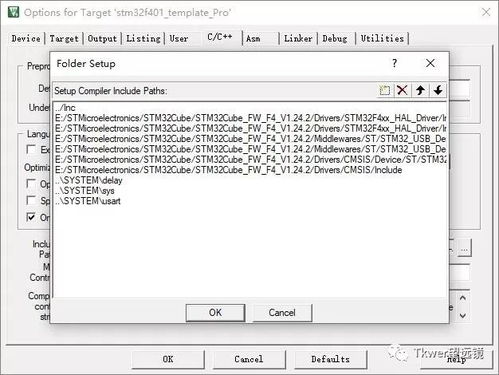The image size is (499, 375).
Task: Click the New (Insert) include path icon
Action: coord(385,90)
